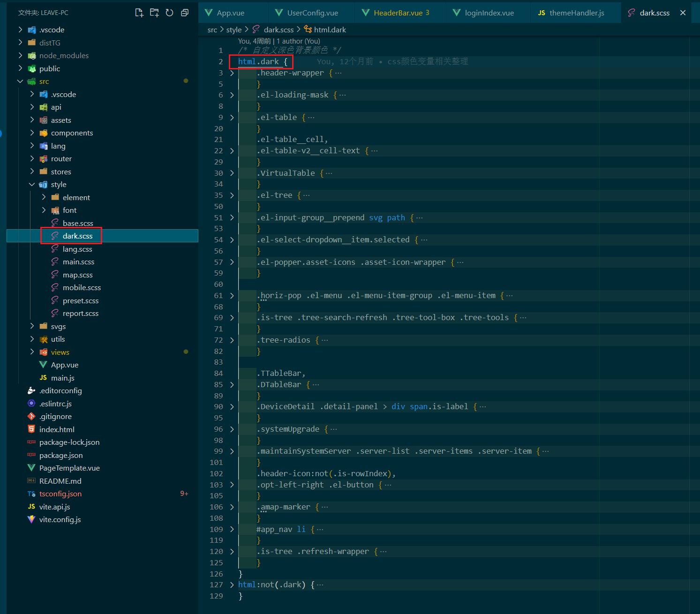Switch to the HeaderBar.vue tab
Viewport: 700px width, 614px height.
(398, 13)
